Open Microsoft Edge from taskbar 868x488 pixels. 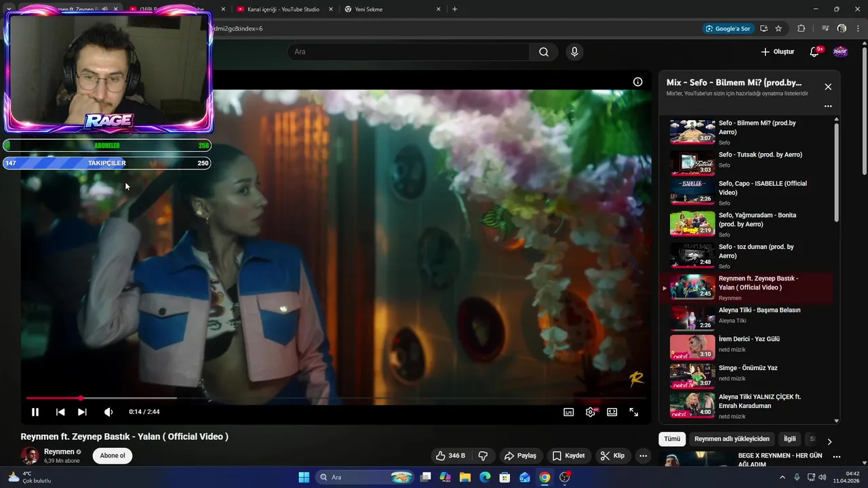tap(485, 477)
